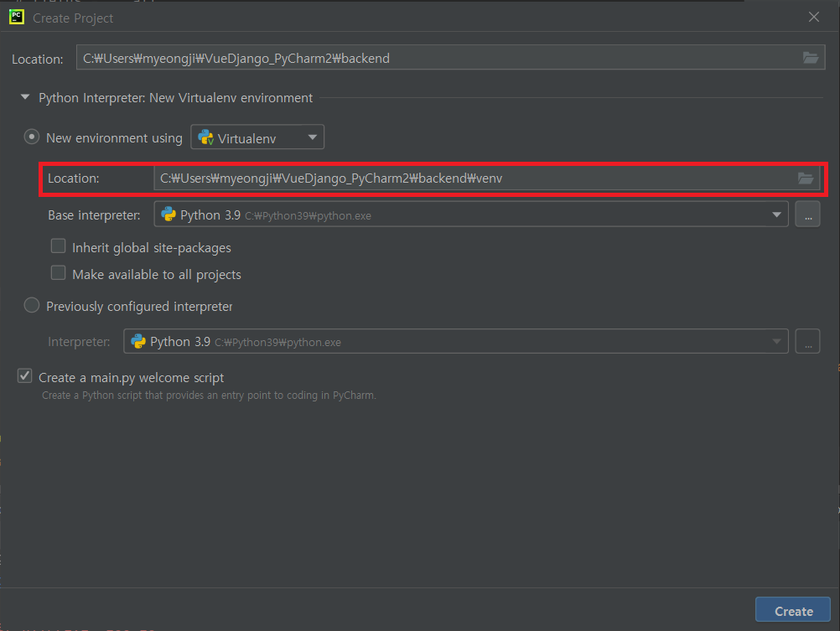Click the Base interpreter label

pos(94,215)
